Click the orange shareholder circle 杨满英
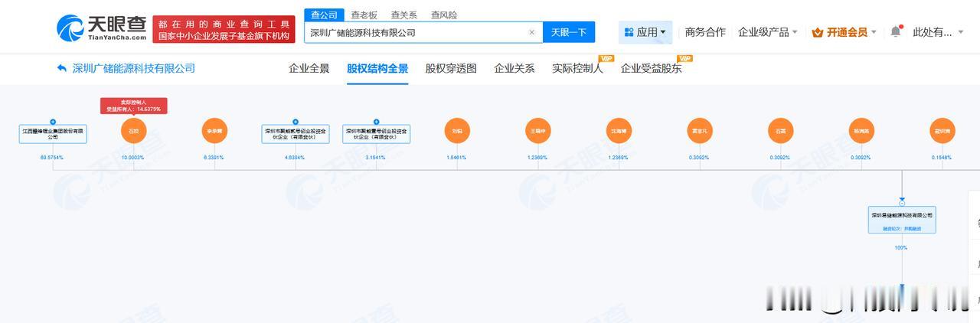Viewport: 980px width, 323px height. [861, 131]
